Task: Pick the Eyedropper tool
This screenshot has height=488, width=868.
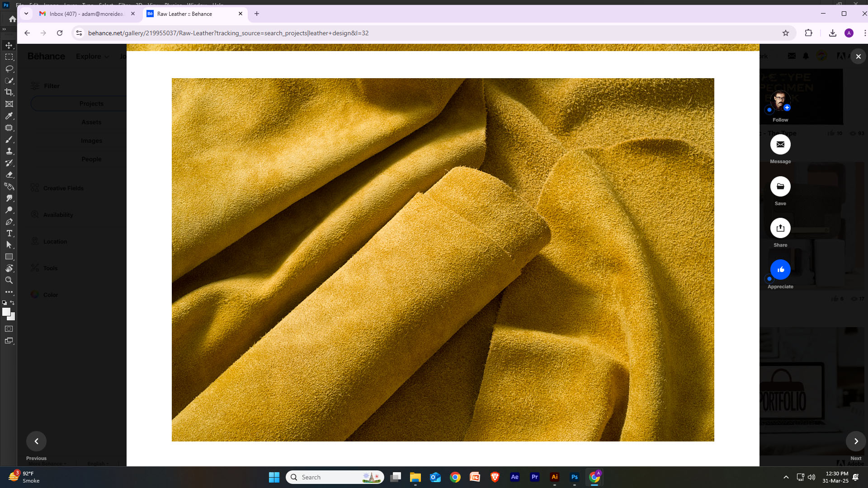Action: (9, 116)
